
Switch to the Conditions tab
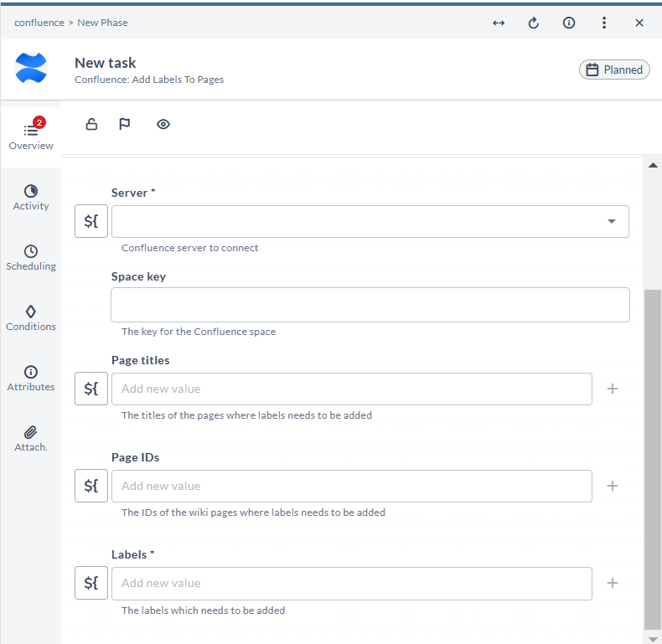coord(31,318)
